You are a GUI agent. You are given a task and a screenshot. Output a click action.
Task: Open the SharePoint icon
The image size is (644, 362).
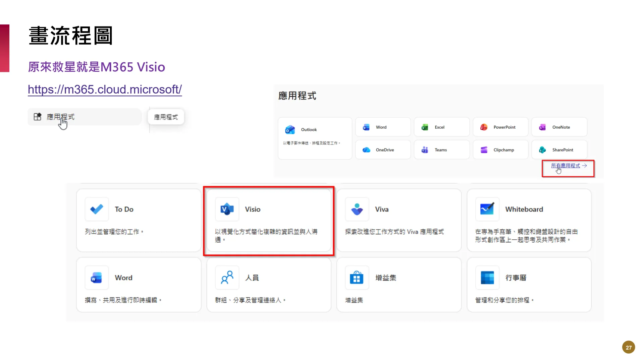542,150
